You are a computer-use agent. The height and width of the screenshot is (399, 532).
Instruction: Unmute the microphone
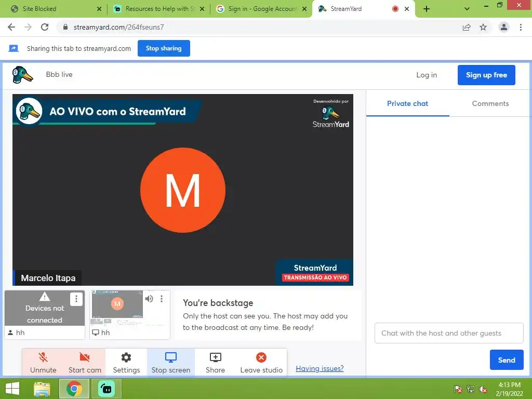coord(43,362)
